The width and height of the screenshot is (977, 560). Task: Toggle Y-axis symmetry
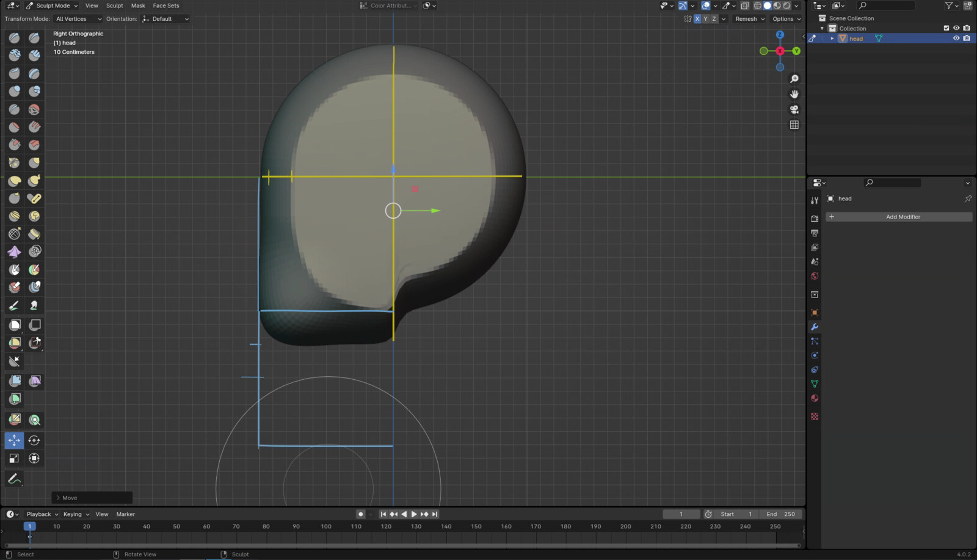point(706,19)
